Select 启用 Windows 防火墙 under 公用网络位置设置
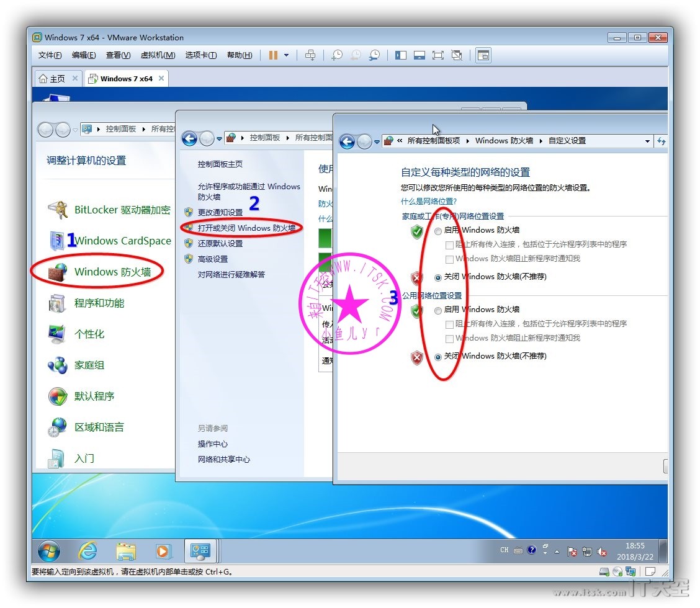 439,310
